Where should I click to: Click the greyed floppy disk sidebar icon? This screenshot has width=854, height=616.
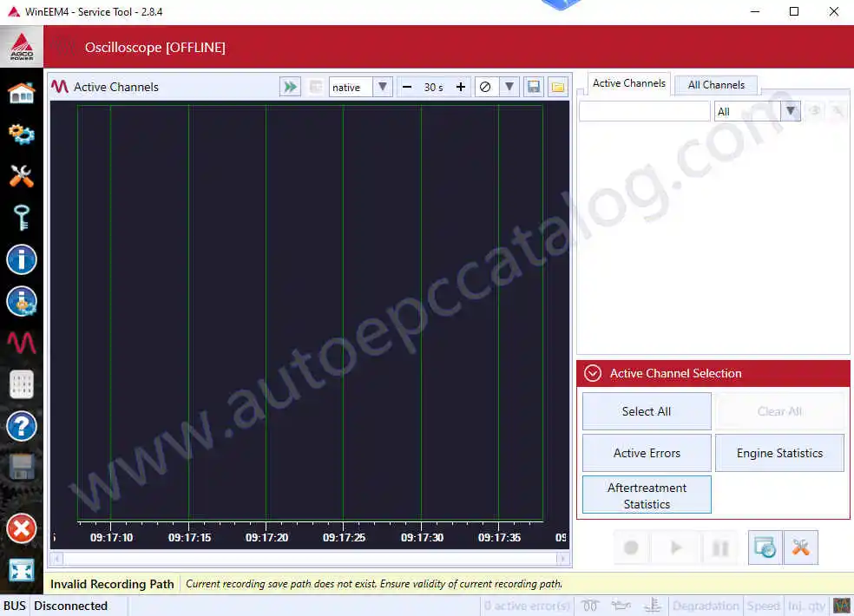point(22,468)
